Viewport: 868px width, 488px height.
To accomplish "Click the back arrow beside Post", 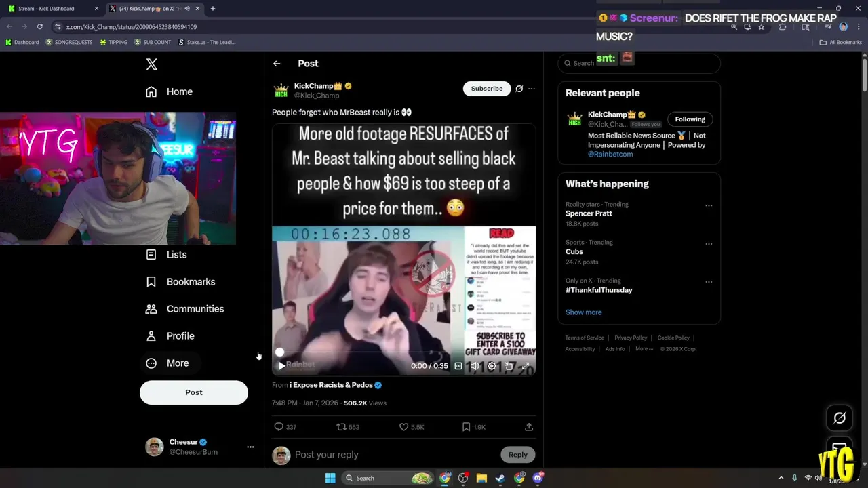I will 277,64.
